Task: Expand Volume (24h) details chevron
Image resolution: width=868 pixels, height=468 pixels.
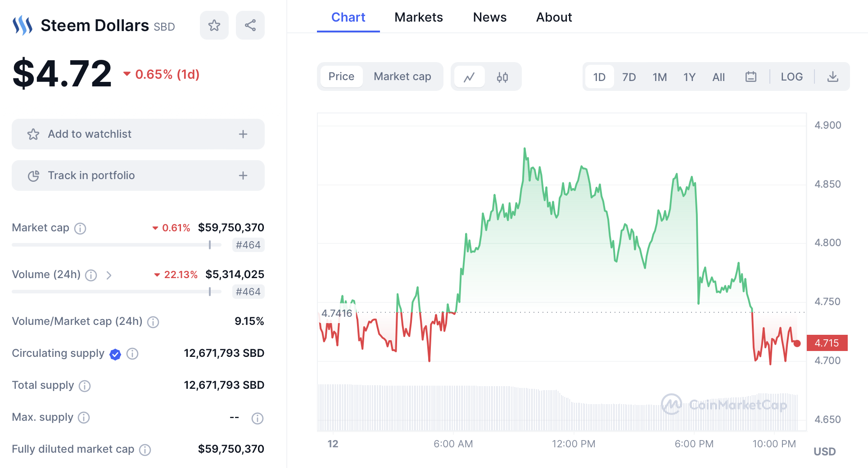Action: (109, 275)
